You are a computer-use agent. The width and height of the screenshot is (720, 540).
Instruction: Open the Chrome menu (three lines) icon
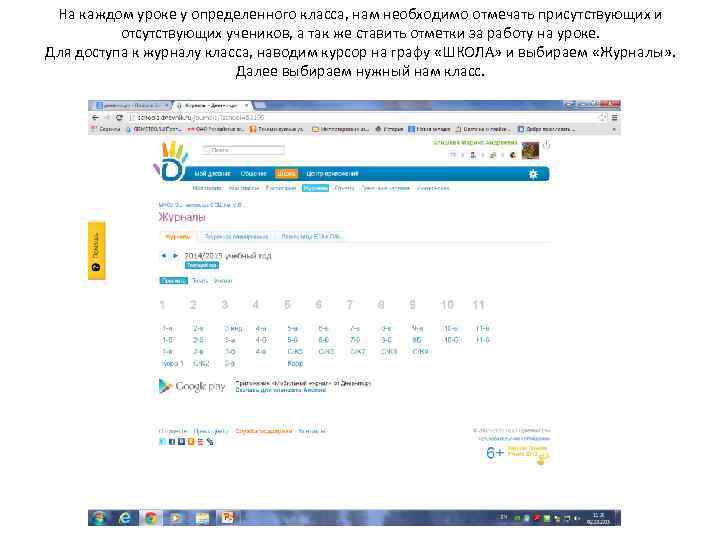pyautogui.click(x=614, y=118)
